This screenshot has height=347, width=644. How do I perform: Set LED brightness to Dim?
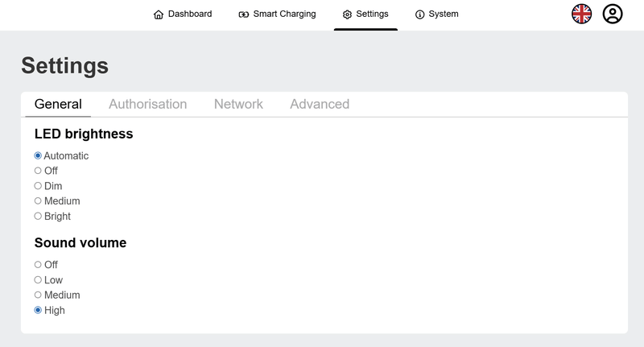coord(38,186)
